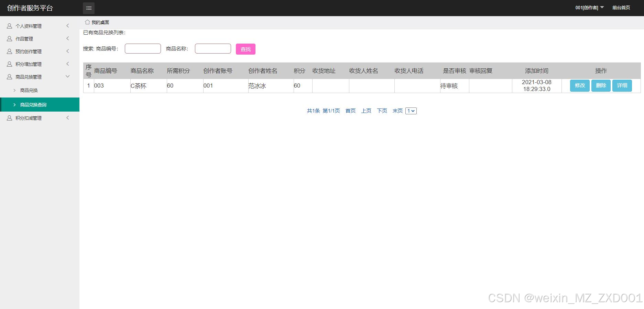Select 商品兑换 submenu item
Image resolution: width=644 pixels, height=309 pixels.
[40, 90]
